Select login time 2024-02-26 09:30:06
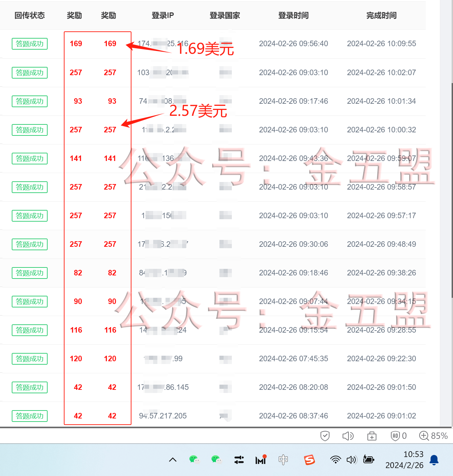Image resolution: width=453 pixels, height=476 pixels. pos(294,244)
